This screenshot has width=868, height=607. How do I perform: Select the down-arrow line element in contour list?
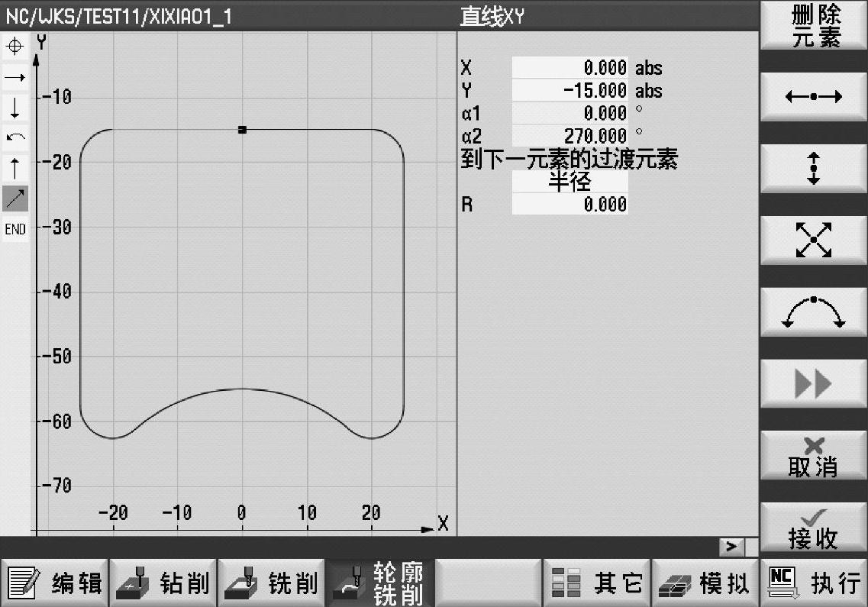pos(15,108)
